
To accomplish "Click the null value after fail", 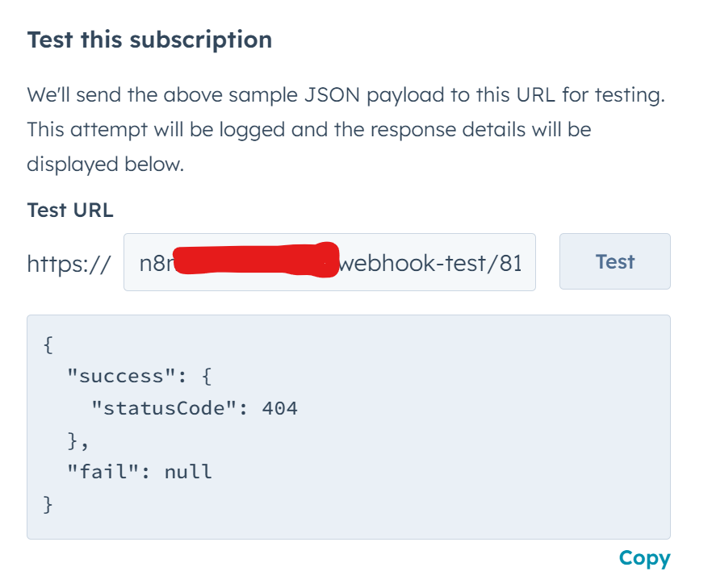I will (x=188, y=472).
